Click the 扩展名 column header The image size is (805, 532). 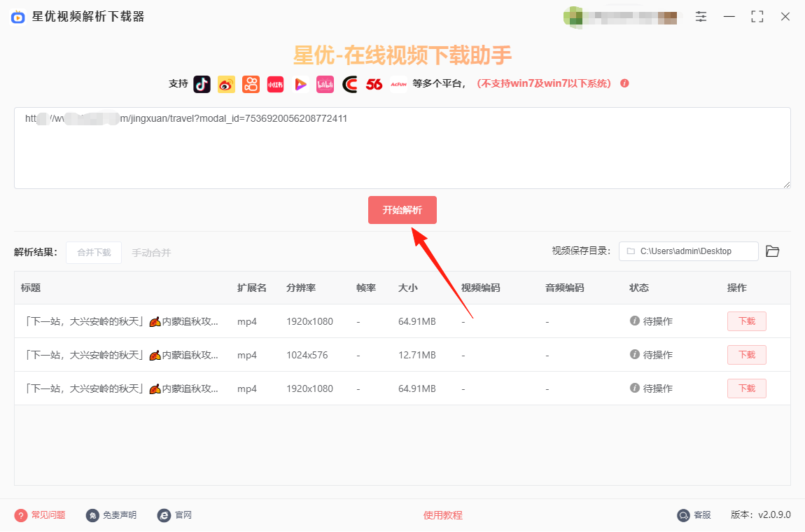(x=252, y=288)
